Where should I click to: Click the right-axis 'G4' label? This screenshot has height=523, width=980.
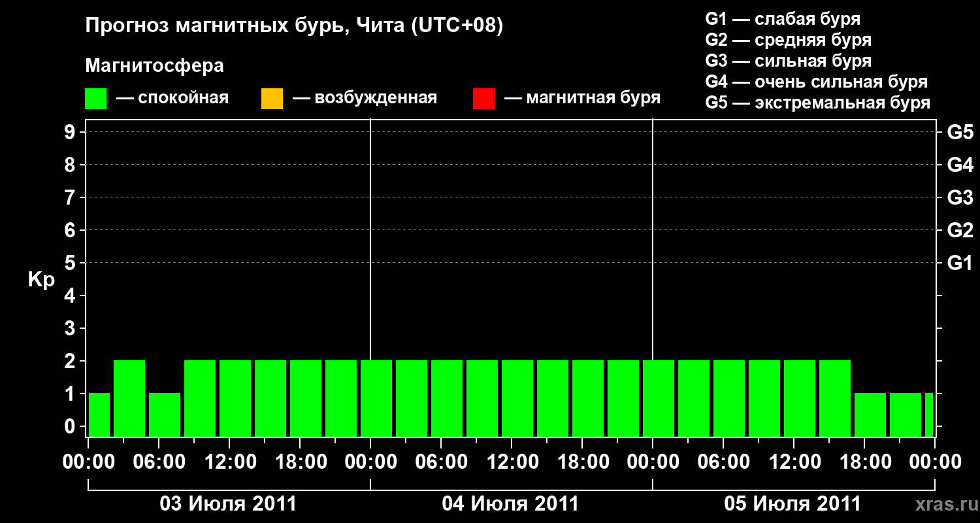pyautogui.click(x=960, y=165)
